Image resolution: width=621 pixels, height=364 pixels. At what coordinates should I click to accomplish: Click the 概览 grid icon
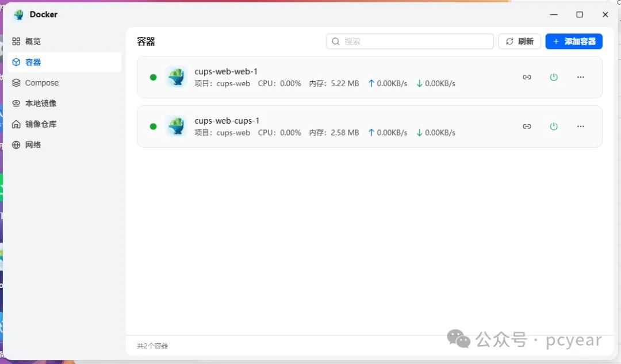coord(16,41)
